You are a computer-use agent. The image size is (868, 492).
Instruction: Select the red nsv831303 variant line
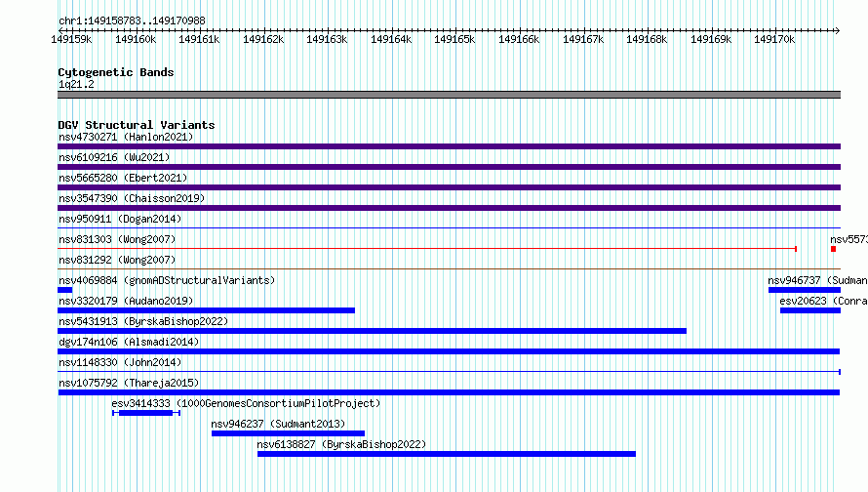[x=427, y=249]
